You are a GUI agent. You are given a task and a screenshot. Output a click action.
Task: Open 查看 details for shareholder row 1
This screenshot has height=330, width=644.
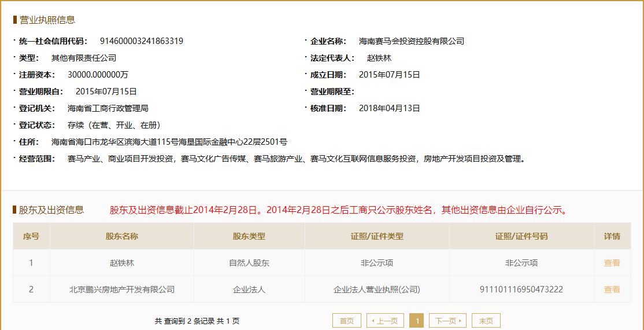(612, 263)
